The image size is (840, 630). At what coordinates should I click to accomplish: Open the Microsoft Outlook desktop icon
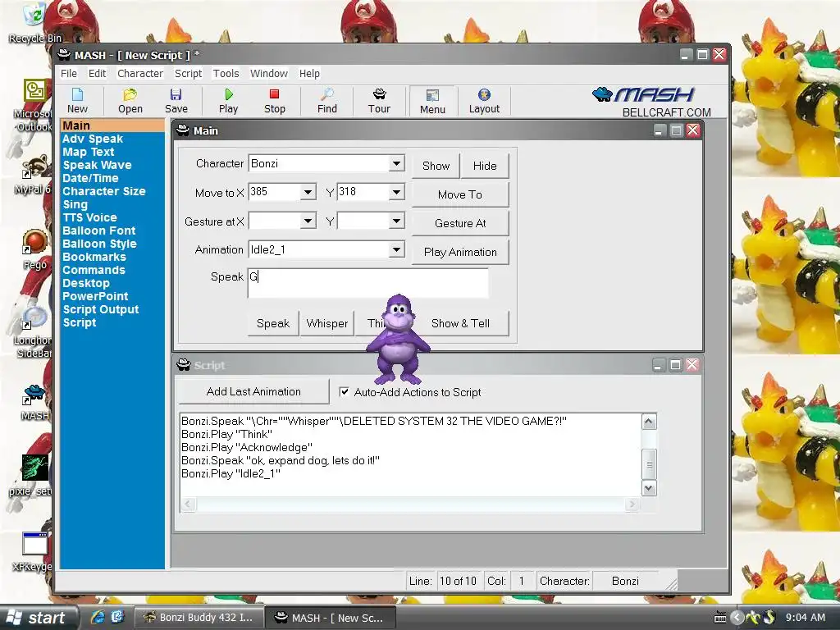coord(33,105)
